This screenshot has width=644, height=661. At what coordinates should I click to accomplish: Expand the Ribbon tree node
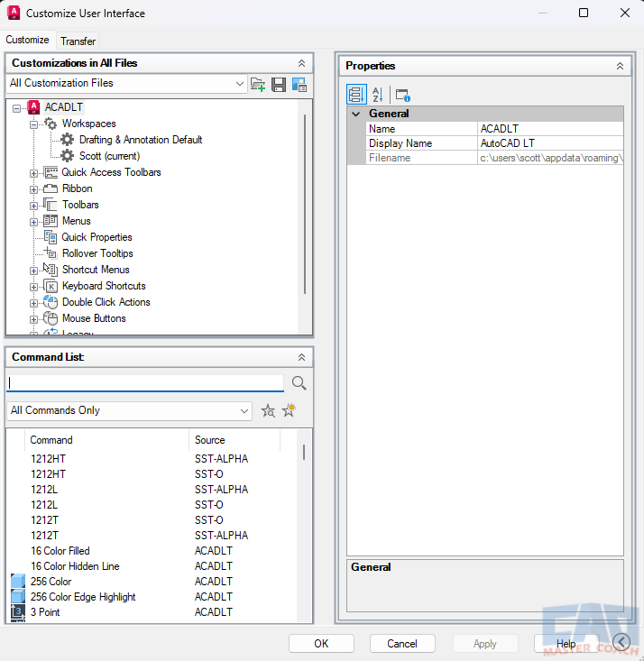(33, 189)
